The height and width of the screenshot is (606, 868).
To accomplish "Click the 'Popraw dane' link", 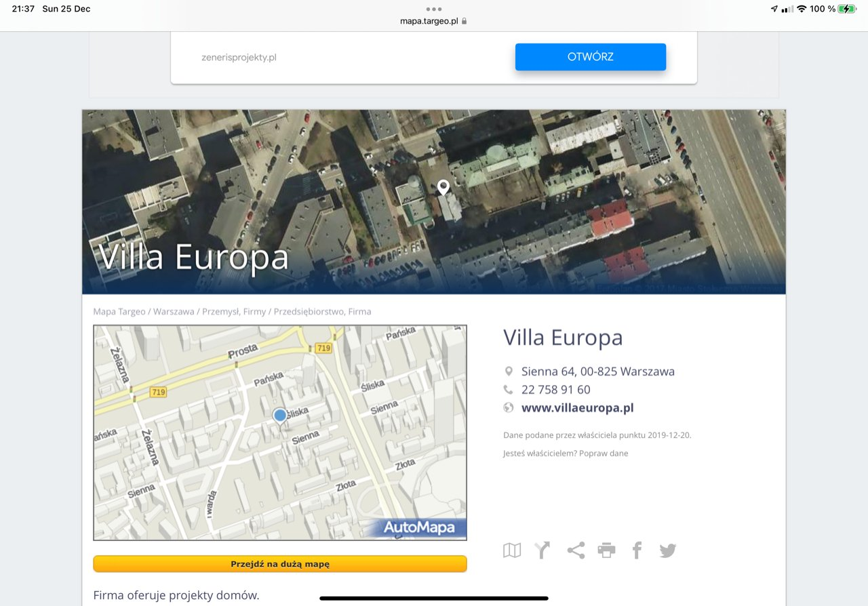I will click(604, 453).
